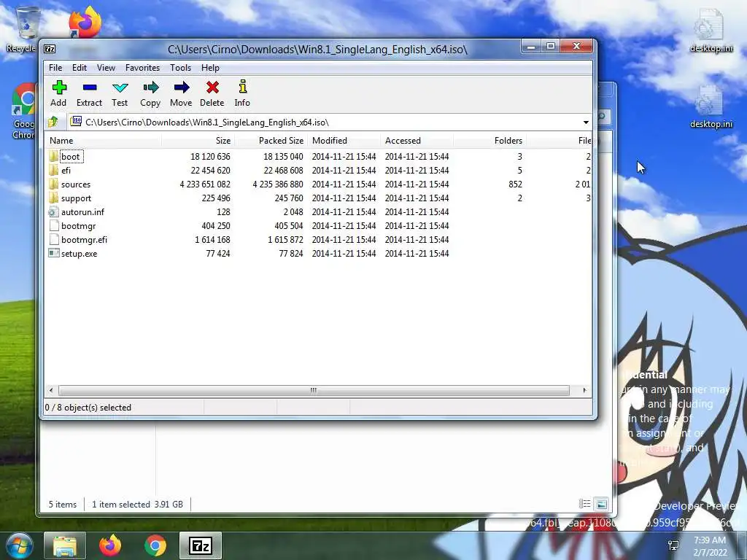Run Test on the archive

(120, 87)
